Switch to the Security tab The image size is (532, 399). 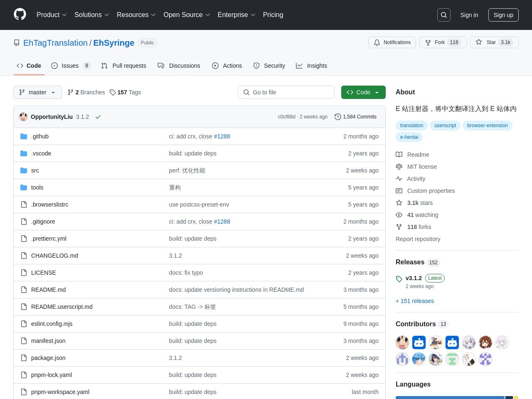click(269, 66)
